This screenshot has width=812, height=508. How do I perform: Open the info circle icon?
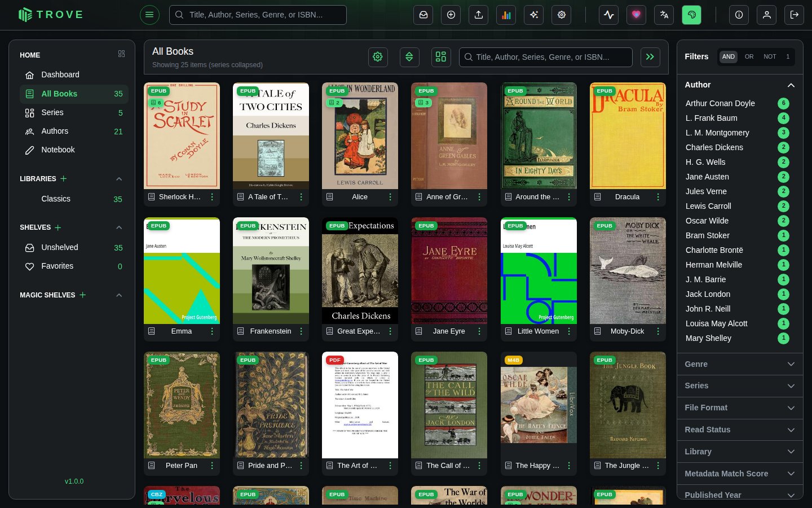(739, 15)
